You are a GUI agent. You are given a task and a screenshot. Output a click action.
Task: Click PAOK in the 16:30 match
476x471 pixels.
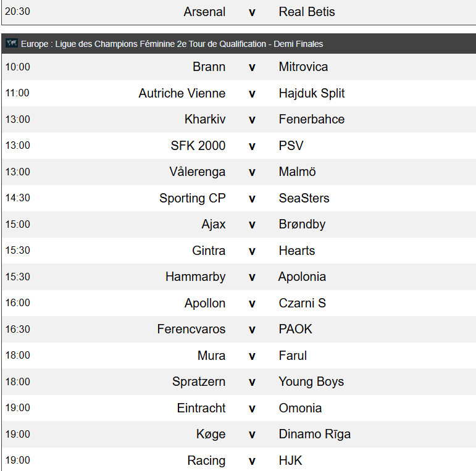pos(295,329)
